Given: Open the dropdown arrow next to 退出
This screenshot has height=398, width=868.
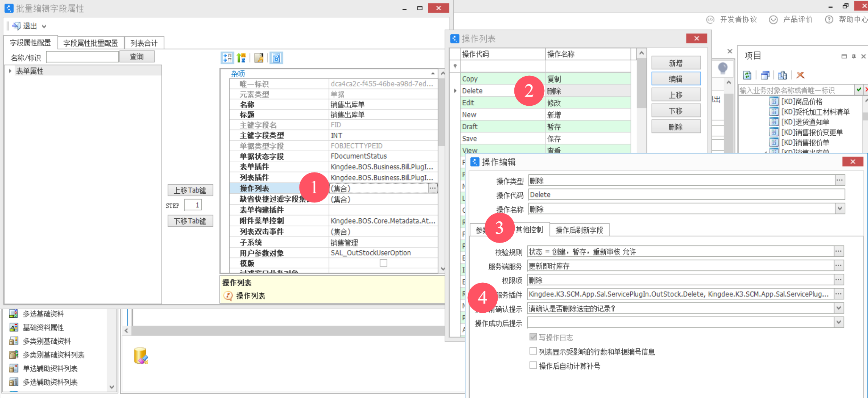Looking at the screenshot, I should click(44, 26).
